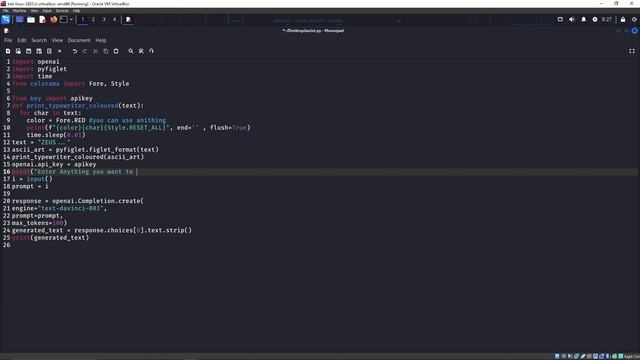This screenshot has height=360, width=640.
Task: Open the VirtualBox Machine menu
Action: (x=19, y=11)
